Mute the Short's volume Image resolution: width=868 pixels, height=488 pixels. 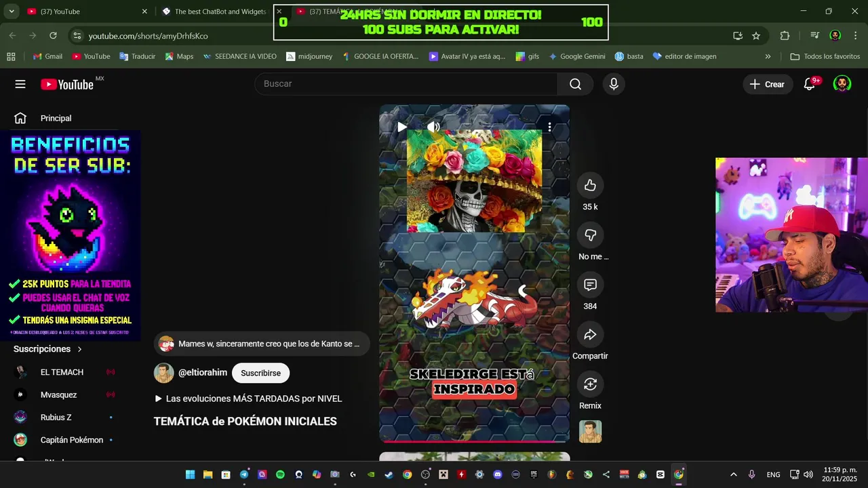click(x=433, y=127)
